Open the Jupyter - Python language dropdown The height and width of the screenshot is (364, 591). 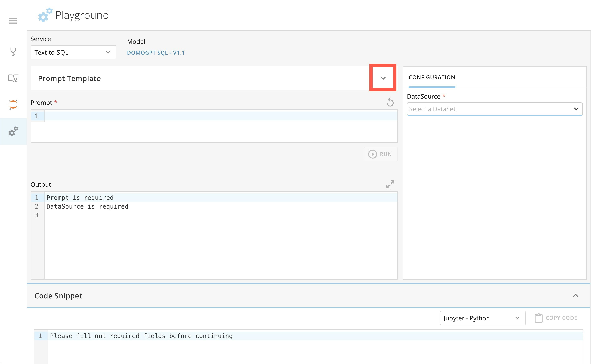point(482,318)
